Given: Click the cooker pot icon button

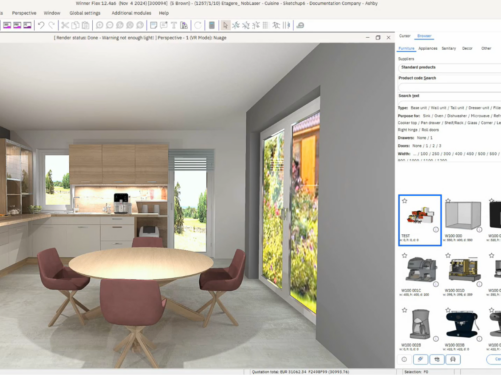Looking at the screenshot, I should click(x=437, y=359).
